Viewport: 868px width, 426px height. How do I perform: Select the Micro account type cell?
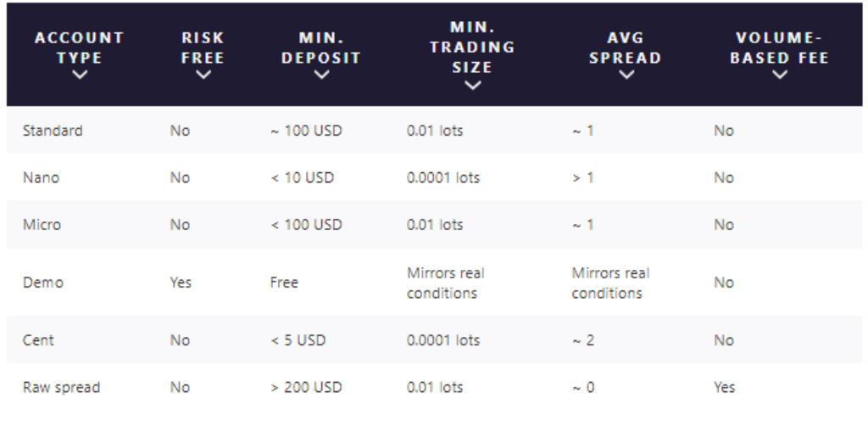coord(42,224)
